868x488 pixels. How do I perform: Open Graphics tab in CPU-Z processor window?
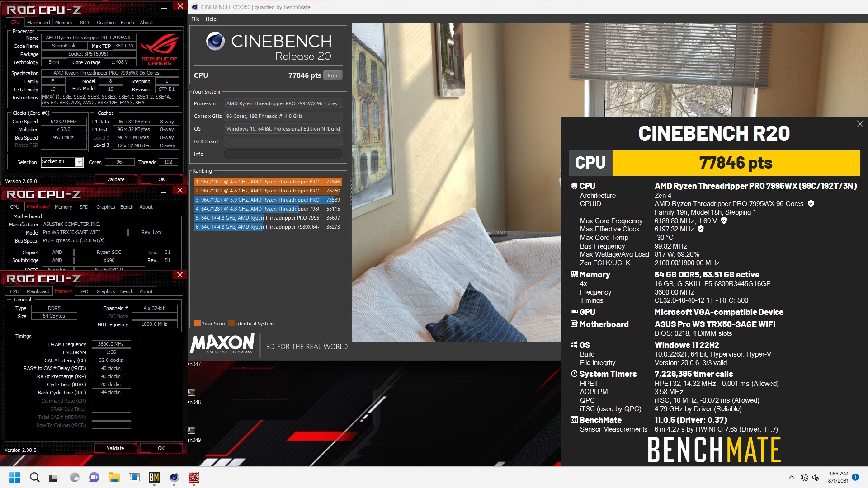(106, 23)
